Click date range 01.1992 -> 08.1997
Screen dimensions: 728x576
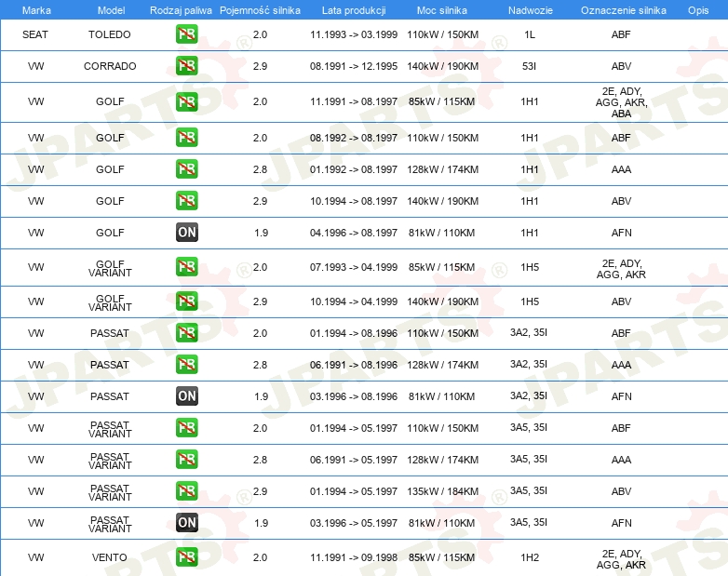point(354,169)
